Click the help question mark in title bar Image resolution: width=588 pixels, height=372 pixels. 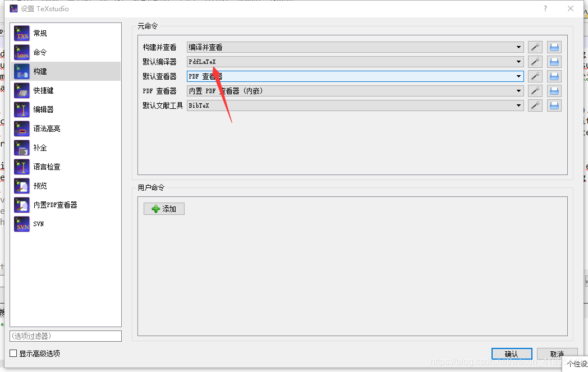tap(545, 8)
